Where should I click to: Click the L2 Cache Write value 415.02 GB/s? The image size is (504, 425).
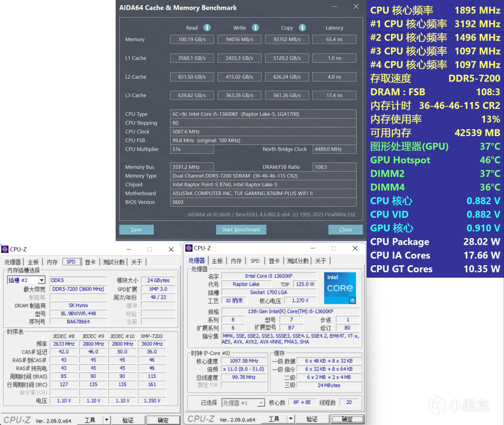239,77
